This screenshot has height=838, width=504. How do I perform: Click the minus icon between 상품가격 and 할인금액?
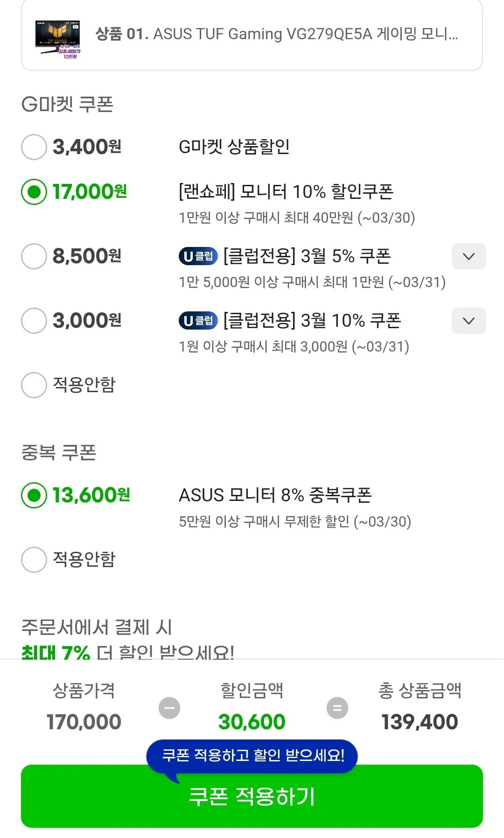coord(170,708)
